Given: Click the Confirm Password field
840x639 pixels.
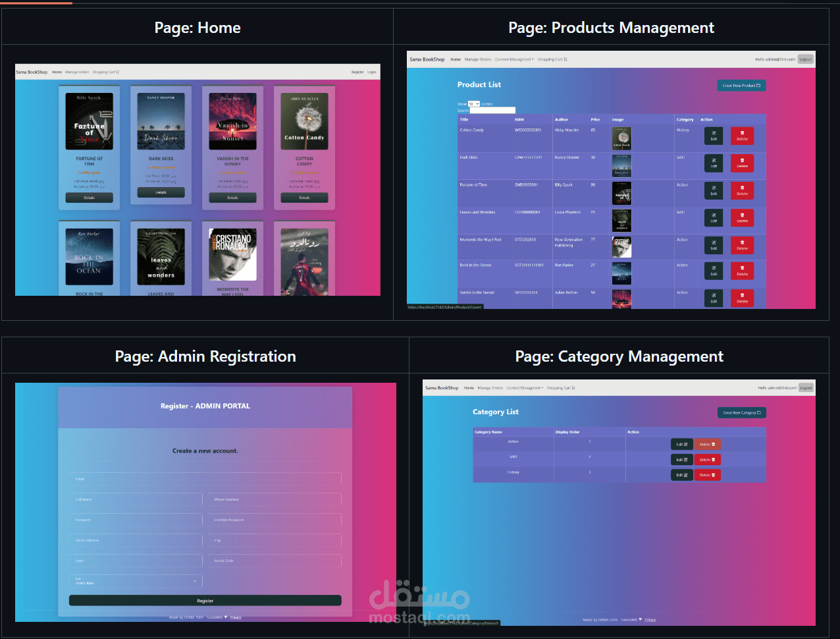Looking at the screenshot, I should (275, 520).
